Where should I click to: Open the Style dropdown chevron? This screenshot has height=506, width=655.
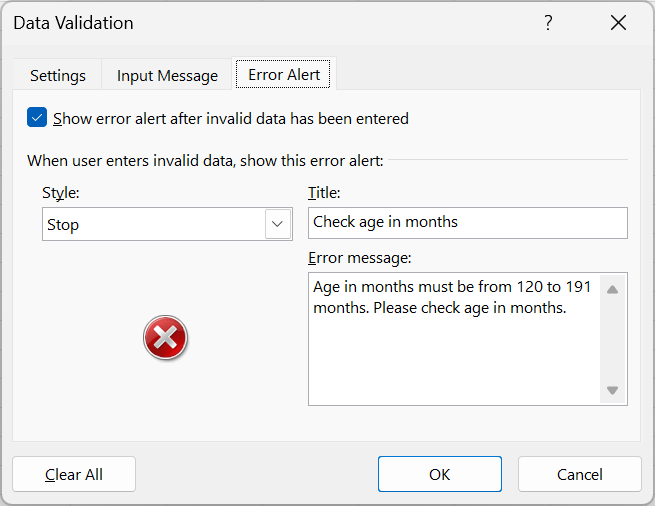point(278,224)
